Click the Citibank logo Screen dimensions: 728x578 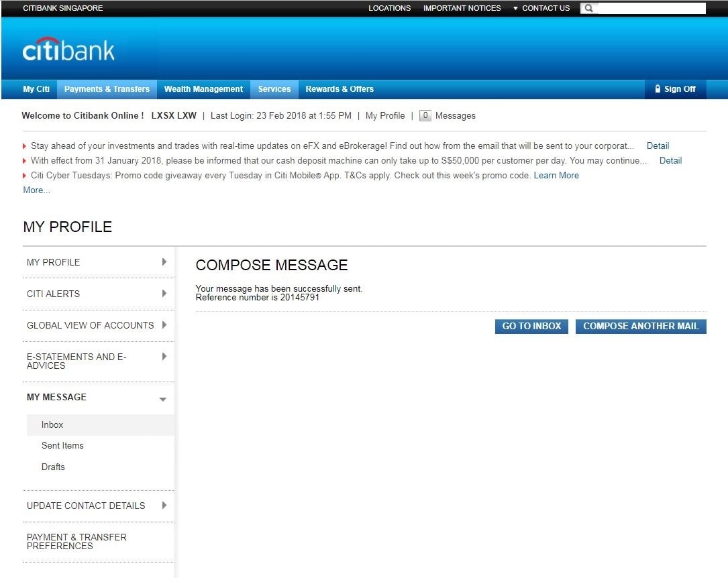pos(68,50)
